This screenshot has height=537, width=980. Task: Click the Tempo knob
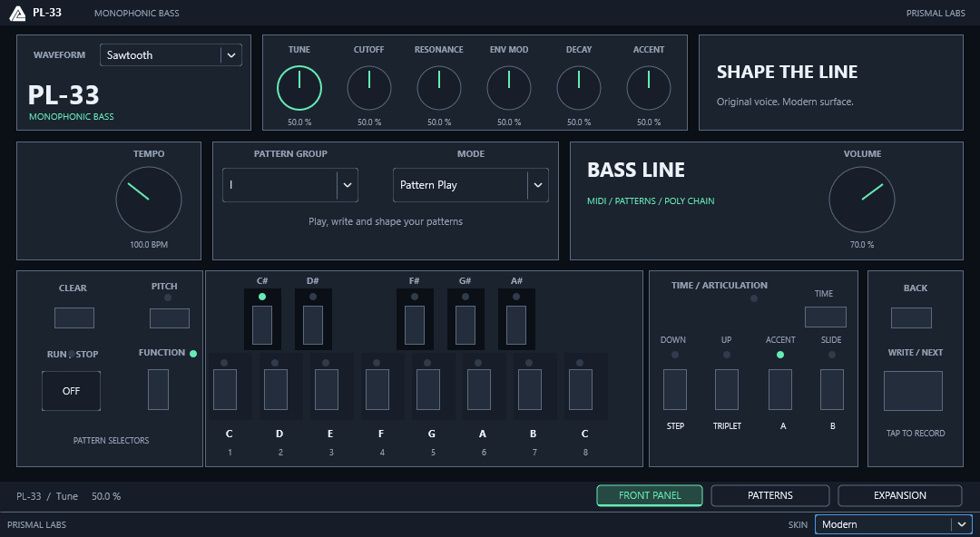[x=149, y=200]
